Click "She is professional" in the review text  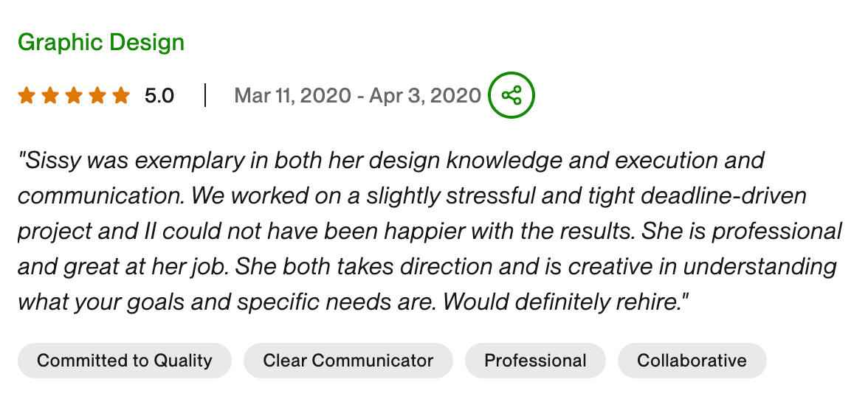741,232
